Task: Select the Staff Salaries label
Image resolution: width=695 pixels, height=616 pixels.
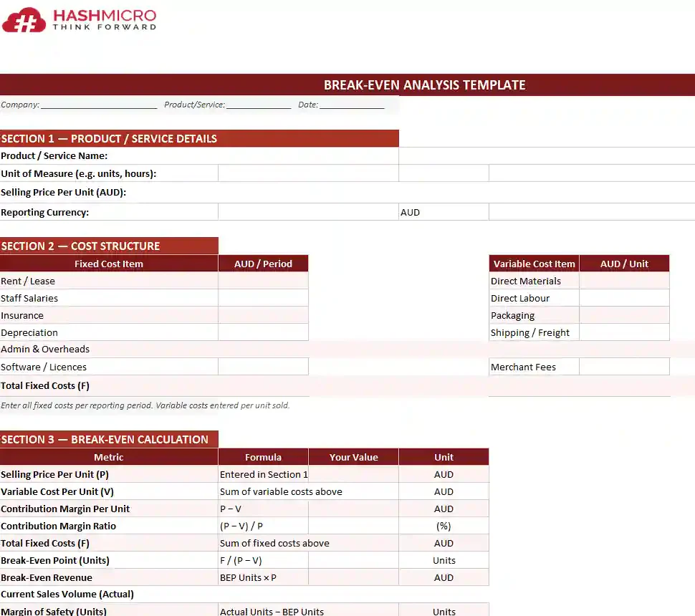Action: pos(29,298)
